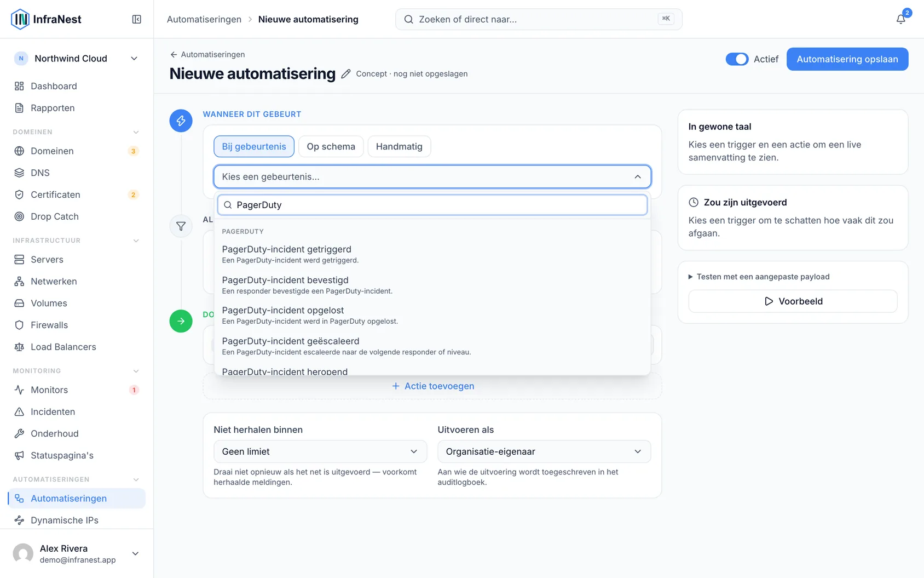Click the Onderhoud wrench icon
The height and width of the screenshot is (578, 924).
19,433
